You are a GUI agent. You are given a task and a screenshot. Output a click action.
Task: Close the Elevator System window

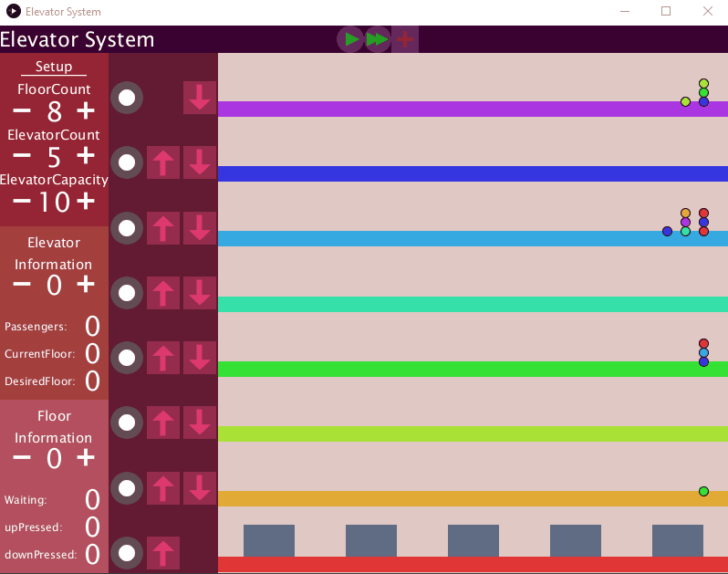pos(708,11)
